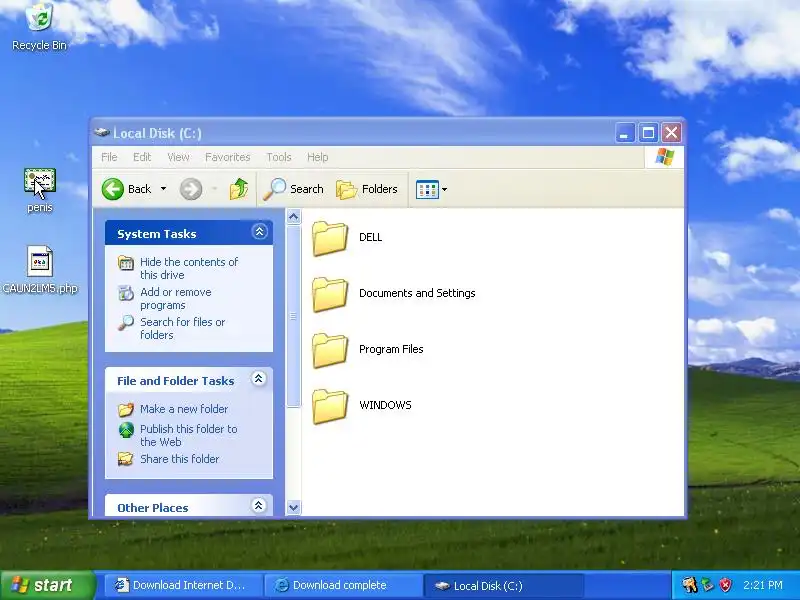Click Share this folder link

(x=180, y=459)
